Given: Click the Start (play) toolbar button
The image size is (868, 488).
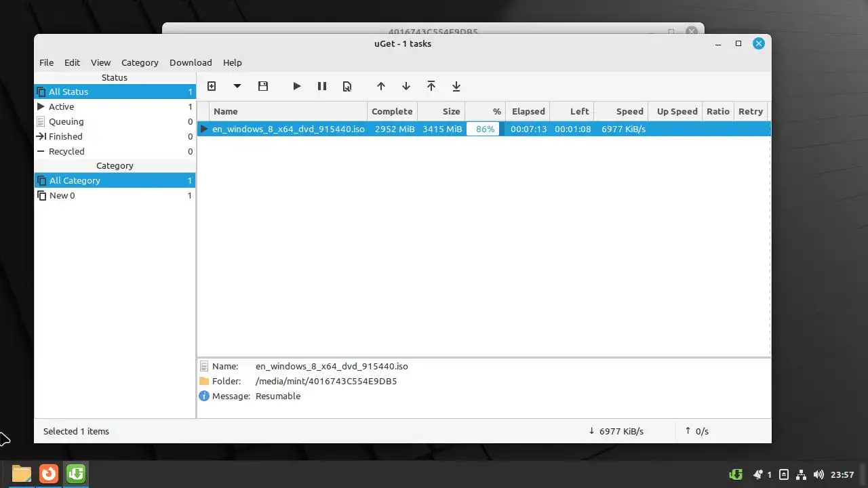Looking at the screenshot, I should point(296,86).
